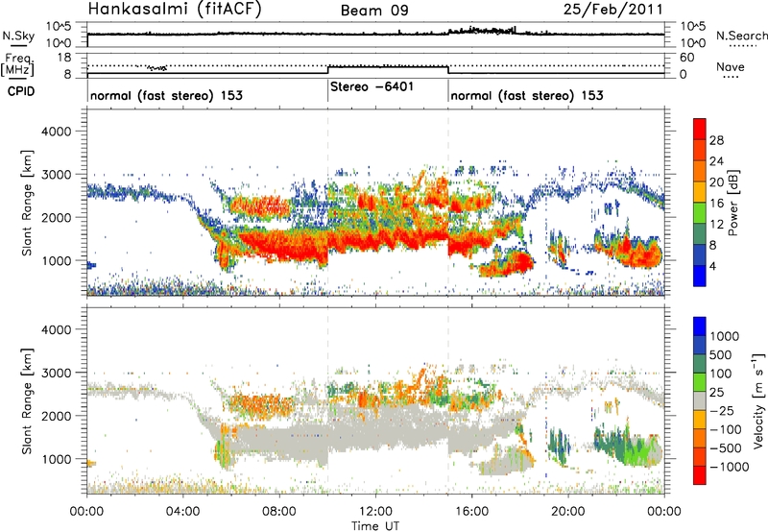Viewport: 768px width, 532px height.
Task: Click inside the velocity range-time plot
Action: click(x=375, y=400)
